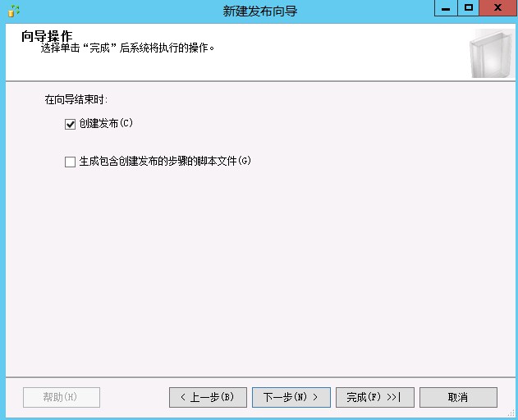Click the wizard app icon in title bar
This screenshot has width=518, height=420.
point(12,11)
